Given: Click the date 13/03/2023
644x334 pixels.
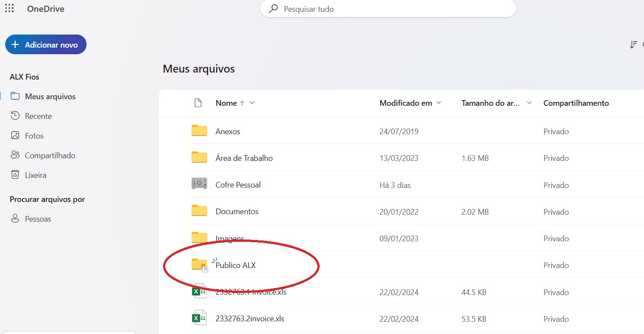Looking at the screenshot, I should tap(399, 158).
